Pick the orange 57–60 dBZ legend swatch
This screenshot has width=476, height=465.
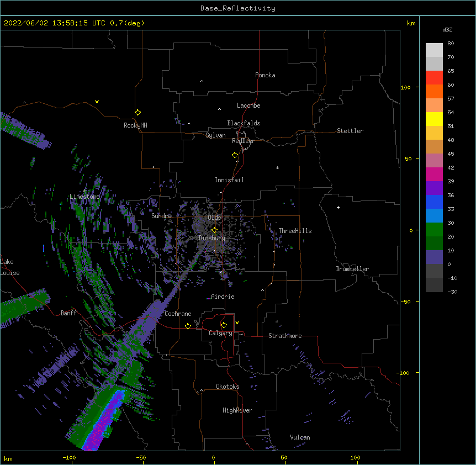(x=434, y=91)
